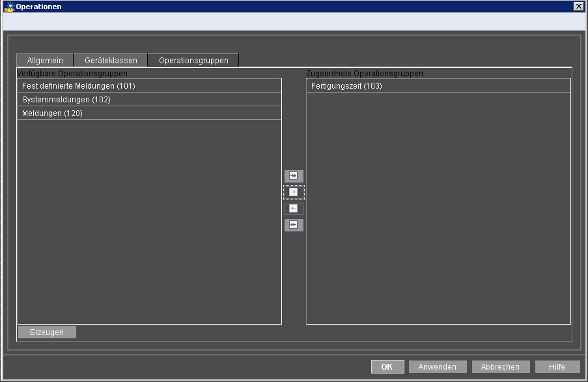Click the single left-arrow remove icon
This screenshot has width=588, height=382.
(293, 209)
